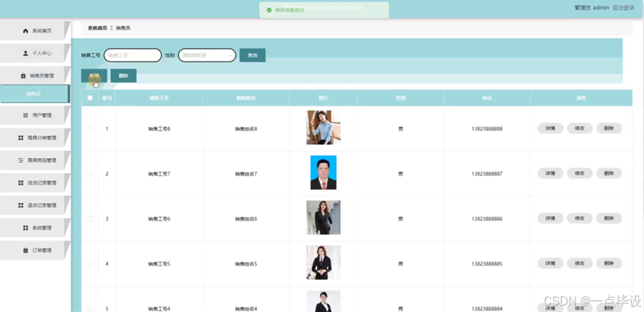Click phone number 13823888888
The width and height of the screenshot is (644, 312).
coord(487,129)
